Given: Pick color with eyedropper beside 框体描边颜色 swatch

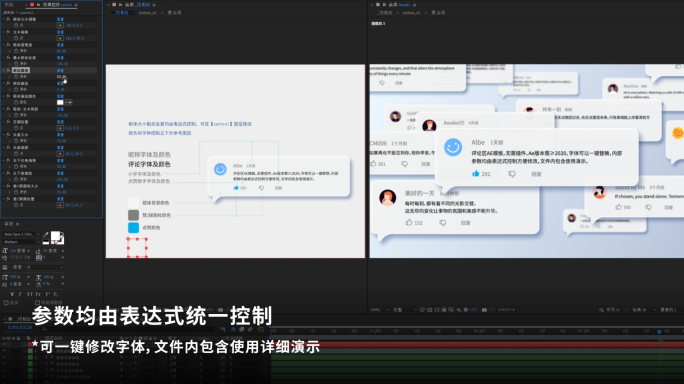Looking at the screenshot, I should click(x=69, y=103).
